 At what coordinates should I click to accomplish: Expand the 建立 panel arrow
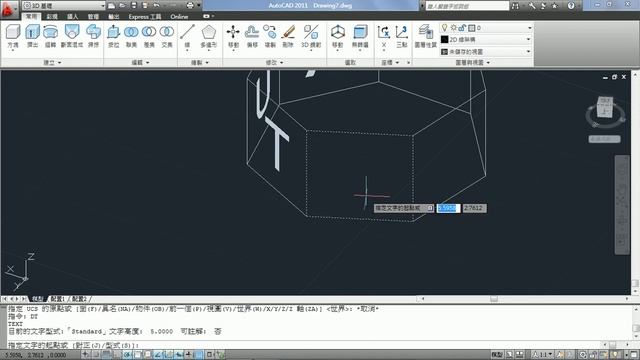pyautogui.click(x=60, y=63)
